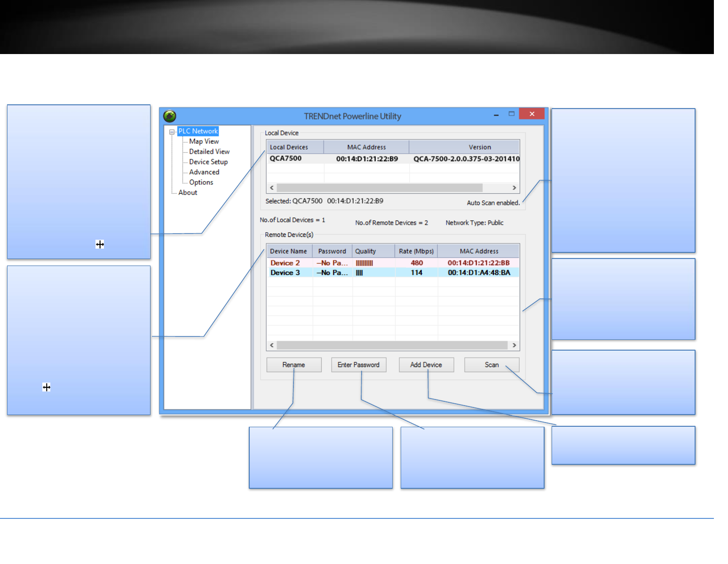The image size is (728, 564).
Task: Click the Password column header
Action: tap(332, 251)
